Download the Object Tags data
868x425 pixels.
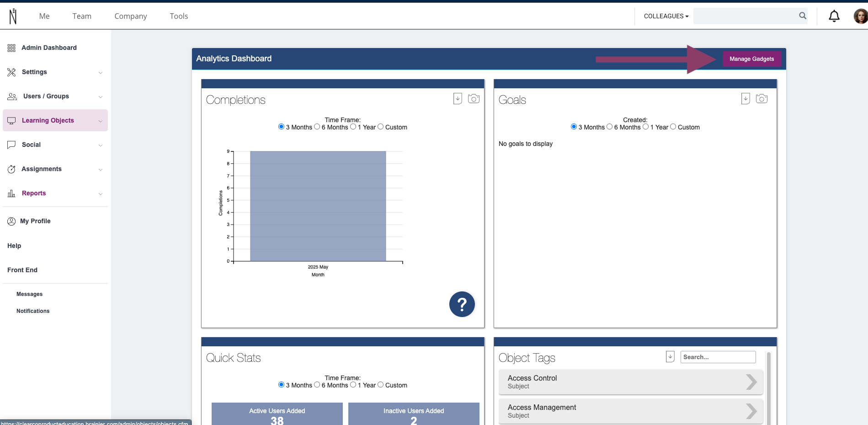click(670, 356)
